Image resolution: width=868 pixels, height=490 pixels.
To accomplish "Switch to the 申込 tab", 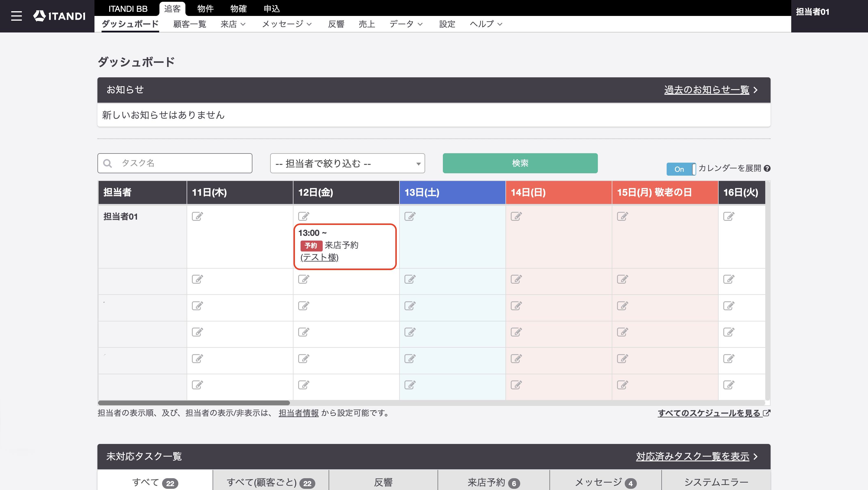I will [x=272, y=9].
